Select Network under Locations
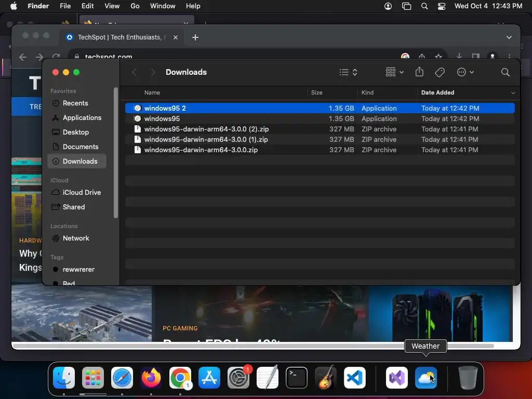Viewport: 532px width, 399px height. tap(77, 238)
